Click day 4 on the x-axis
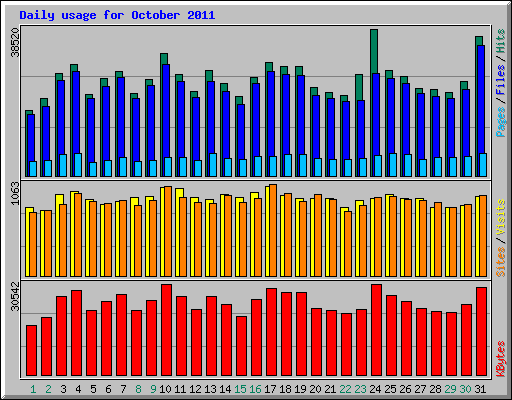This screenshot has width=512, height=400. point(78,389)
